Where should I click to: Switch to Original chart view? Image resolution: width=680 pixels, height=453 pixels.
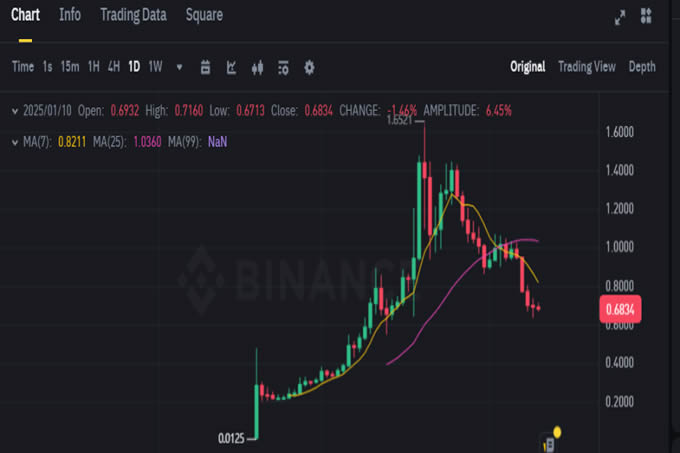[x=527, y=67]
